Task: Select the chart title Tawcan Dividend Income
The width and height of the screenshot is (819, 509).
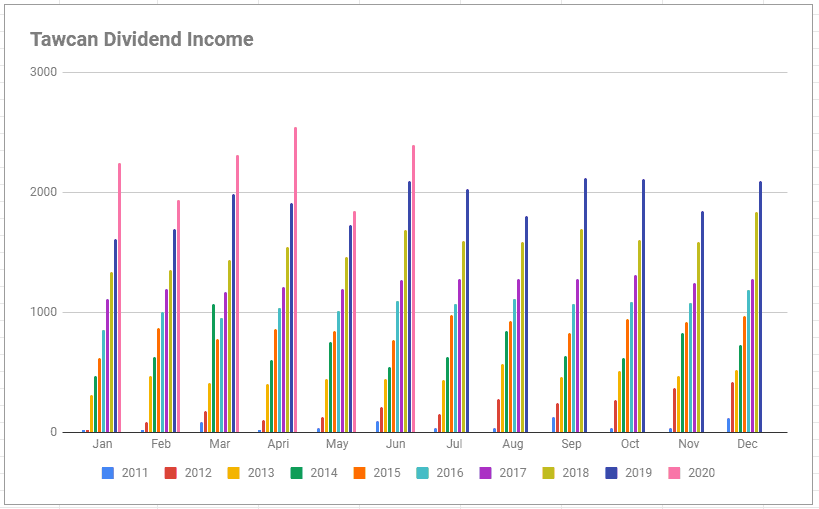Action: (x=141, y=40)
